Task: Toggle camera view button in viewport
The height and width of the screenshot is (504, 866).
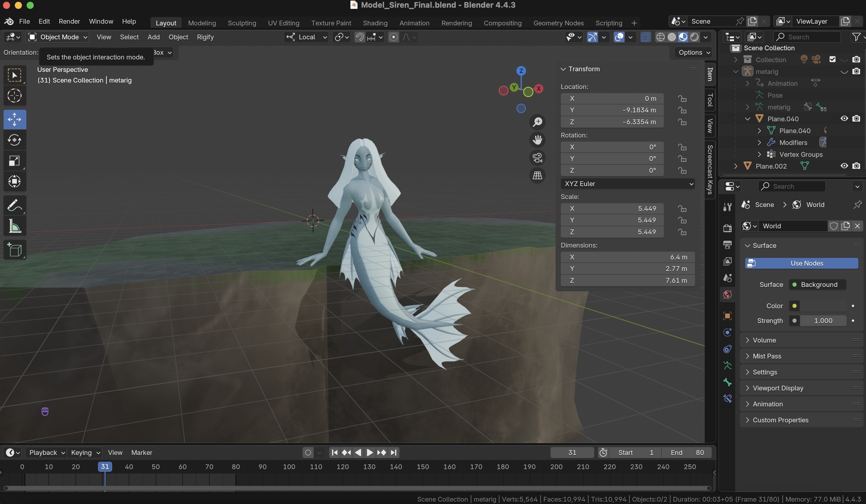Action: click(x=537, y=158)
